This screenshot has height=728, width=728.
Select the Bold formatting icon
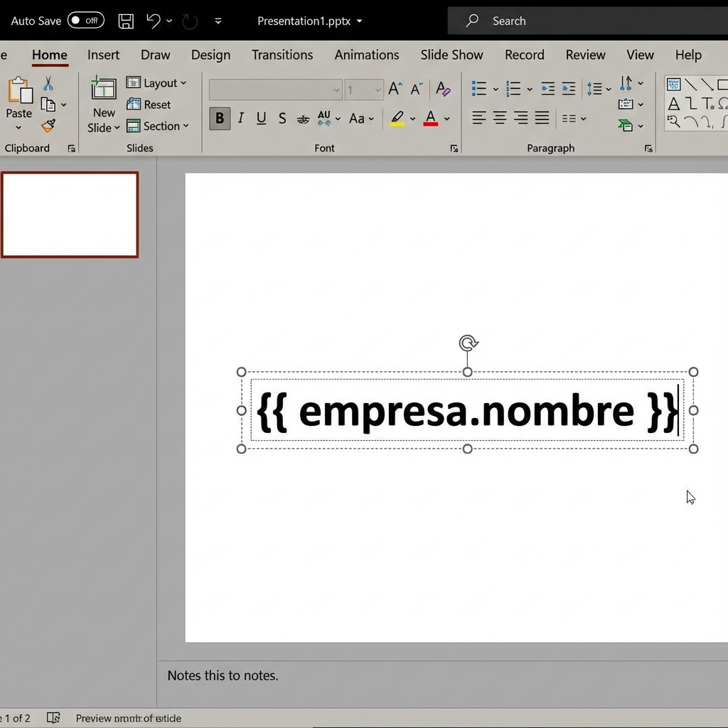220,118
